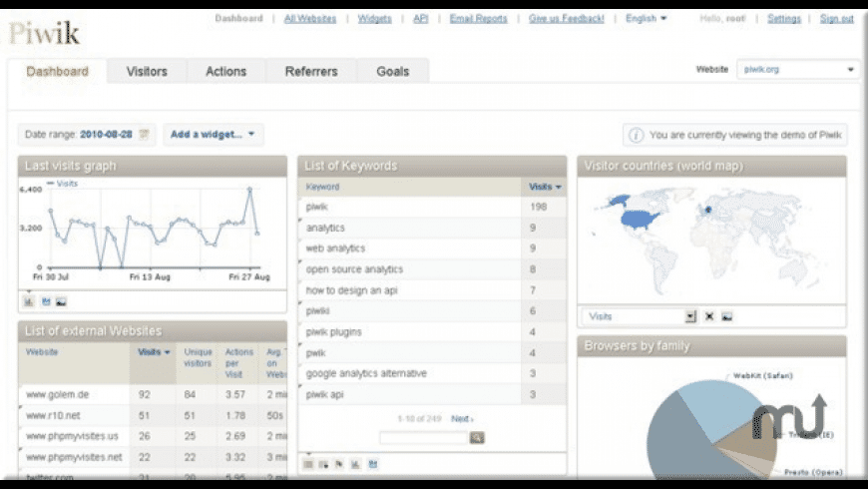Click the keyword search input field

(423, 437)
